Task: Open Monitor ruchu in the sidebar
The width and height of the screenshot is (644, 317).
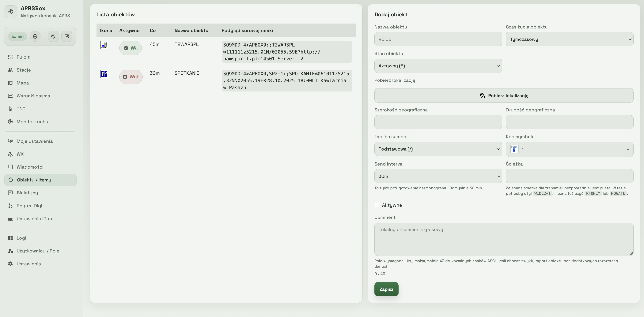Action: pyautogui.click(x=32, y=122)
